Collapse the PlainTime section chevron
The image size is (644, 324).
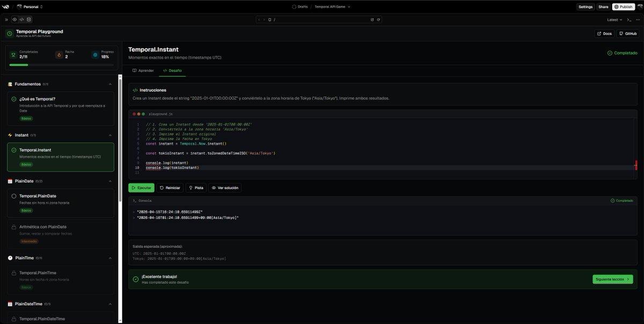(x=110, y=257)
